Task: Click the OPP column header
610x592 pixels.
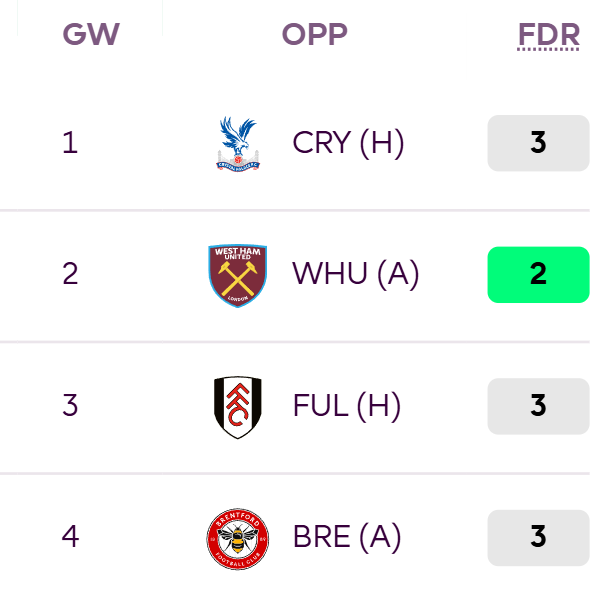Action: pos(314,34)
